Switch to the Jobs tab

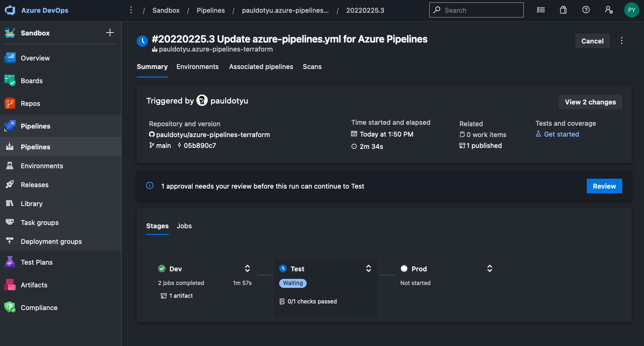(x=184, y=226)
